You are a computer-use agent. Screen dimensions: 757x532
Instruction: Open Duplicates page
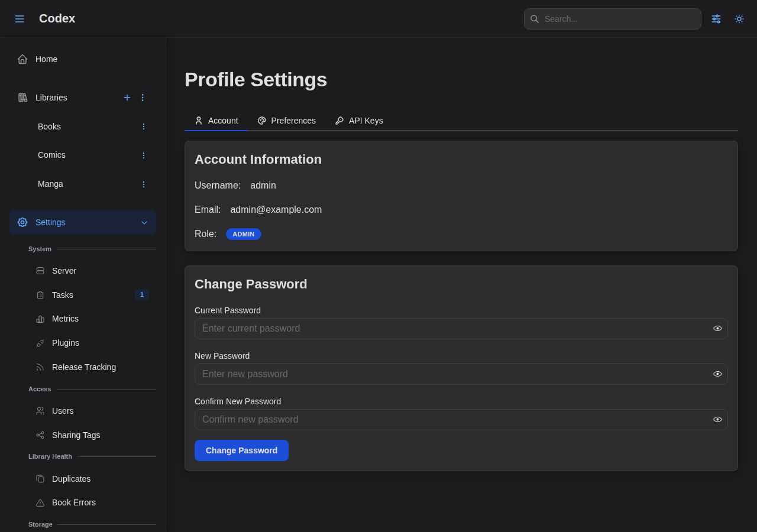click(92, 479)
